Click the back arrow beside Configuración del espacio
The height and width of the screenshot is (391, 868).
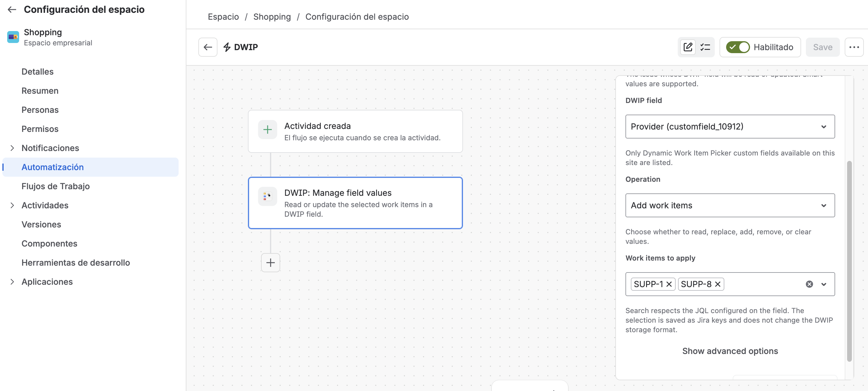coord(12,10)
